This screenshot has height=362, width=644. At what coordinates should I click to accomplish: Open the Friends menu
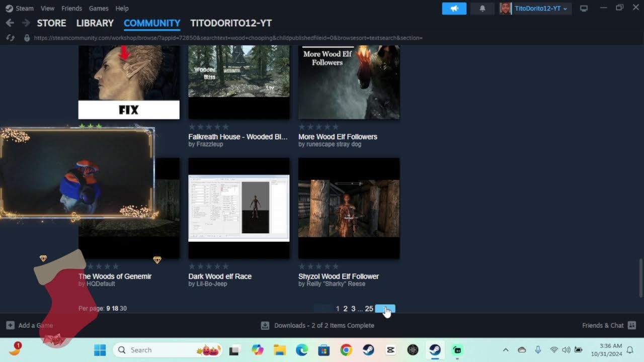pyautogui.click(x=71, y=9)
